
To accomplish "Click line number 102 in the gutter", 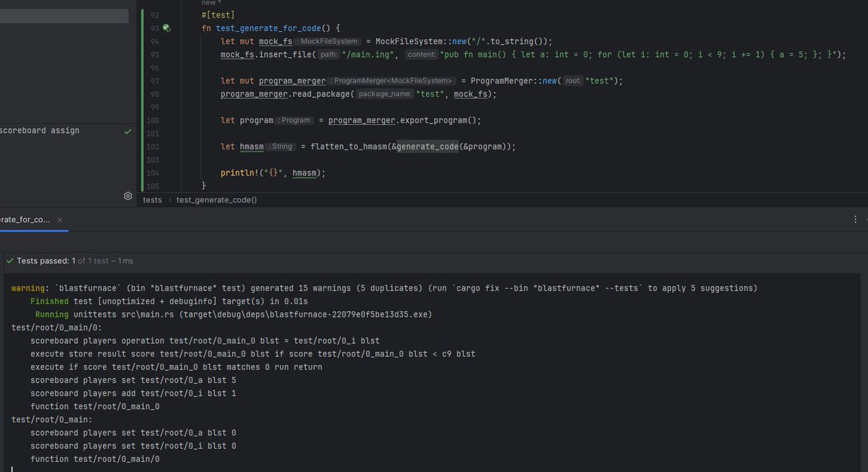I will point(154,147).
